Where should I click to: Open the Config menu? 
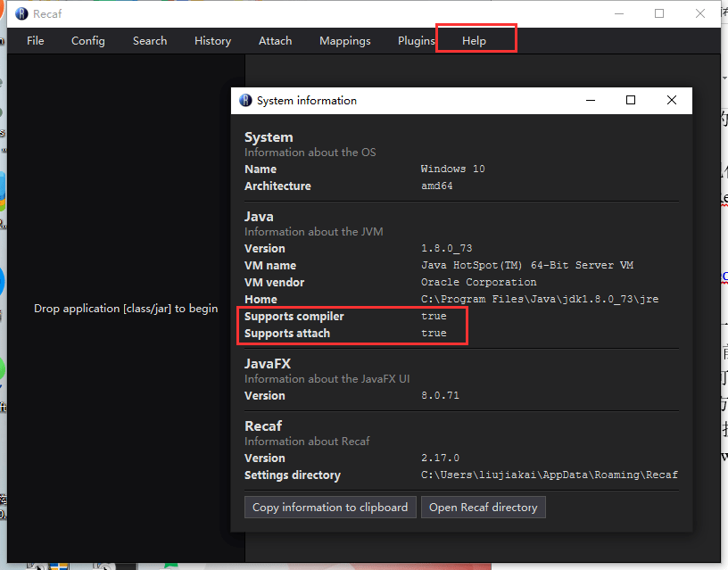(x=88, y=41)
